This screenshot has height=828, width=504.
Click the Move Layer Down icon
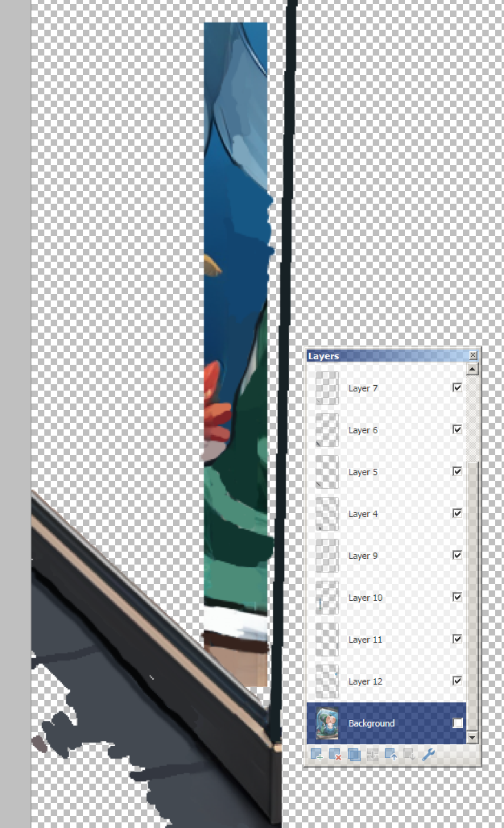[x=410, y=755]
